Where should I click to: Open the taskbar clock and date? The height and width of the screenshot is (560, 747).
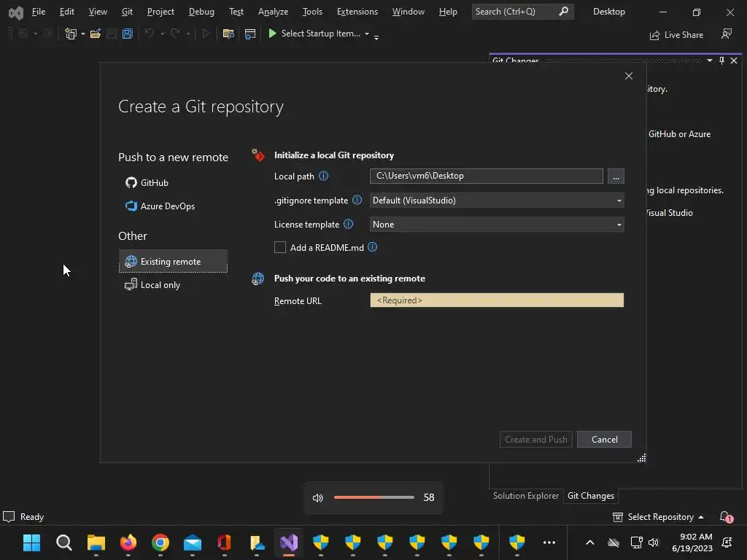(692, 542)
